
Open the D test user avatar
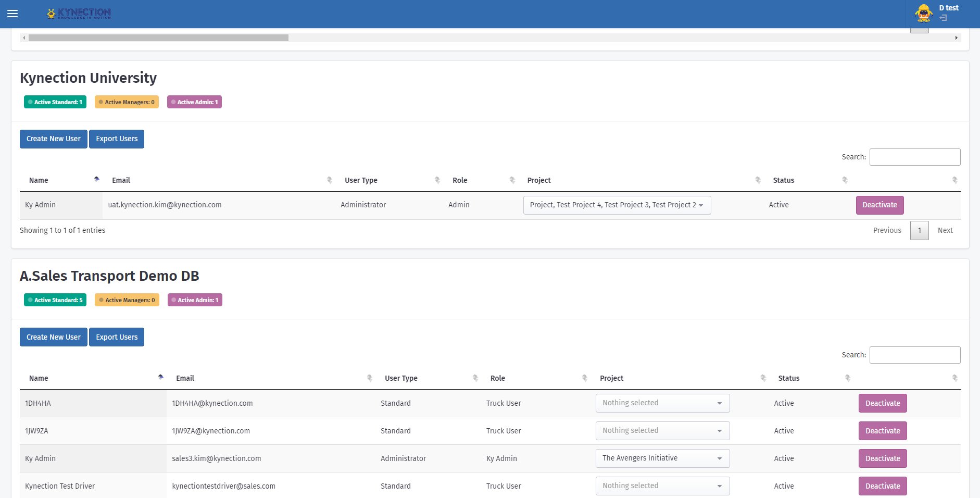click(924, 14)
